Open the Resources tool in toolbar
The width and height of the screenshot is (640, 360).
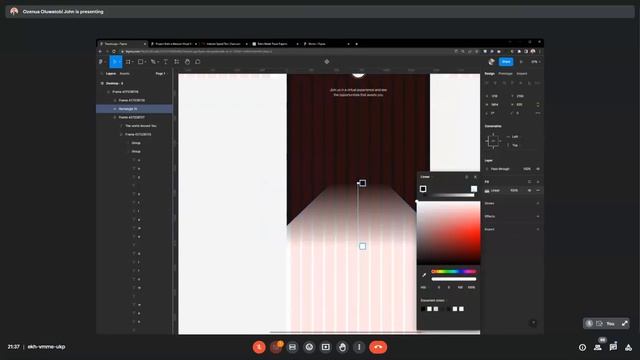pos(177,62)
